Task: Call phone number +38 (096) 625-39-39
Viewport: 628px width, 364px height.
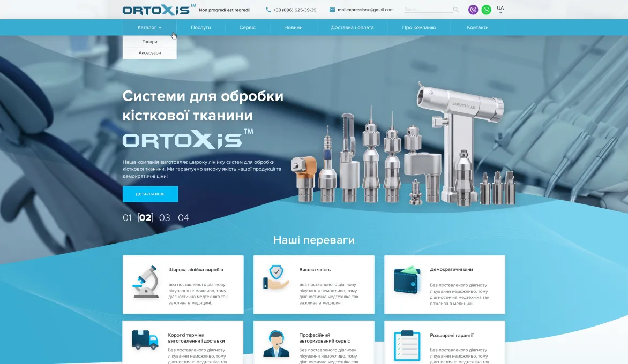Action: 295,10
